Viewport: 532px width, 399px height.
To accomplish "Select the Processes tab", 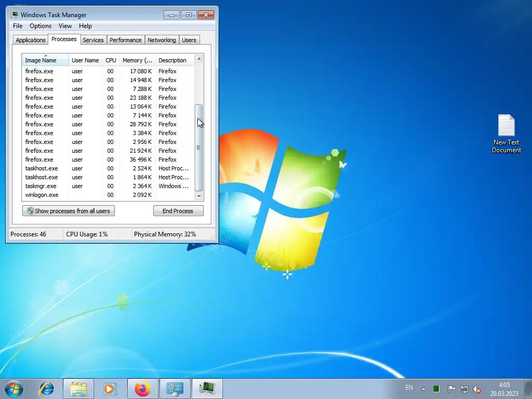I will pos(64,39).
